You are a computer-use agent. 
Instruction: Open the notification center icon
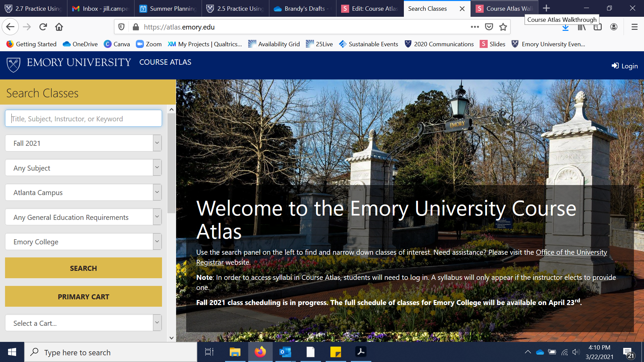(x=628, y=352)
